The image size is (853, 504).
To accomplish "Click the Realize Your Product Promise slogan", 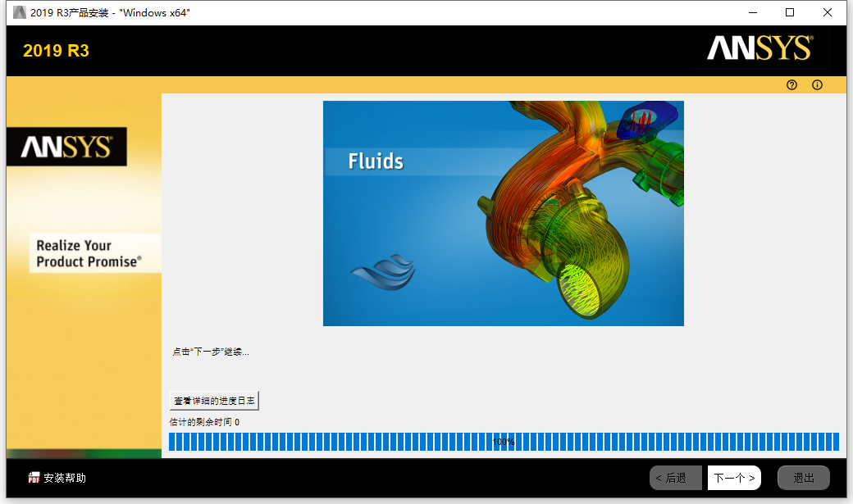I will coord(89,253).
